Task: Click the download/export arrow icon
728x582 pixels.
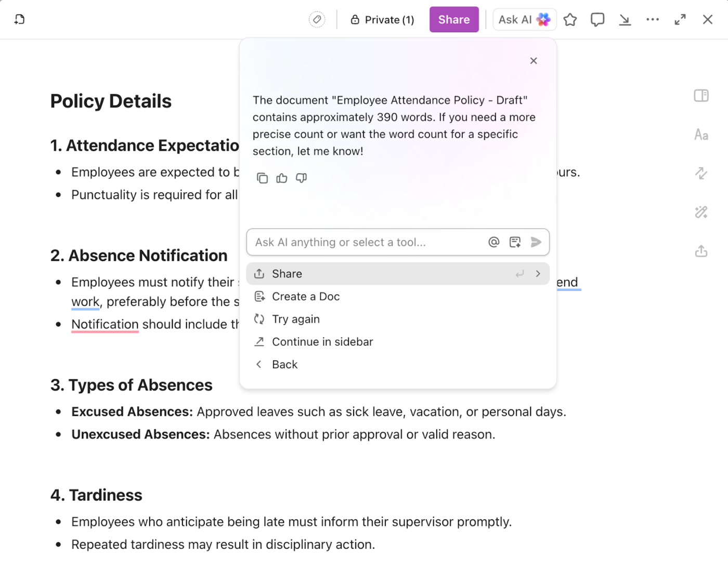Action: [625, 20]
